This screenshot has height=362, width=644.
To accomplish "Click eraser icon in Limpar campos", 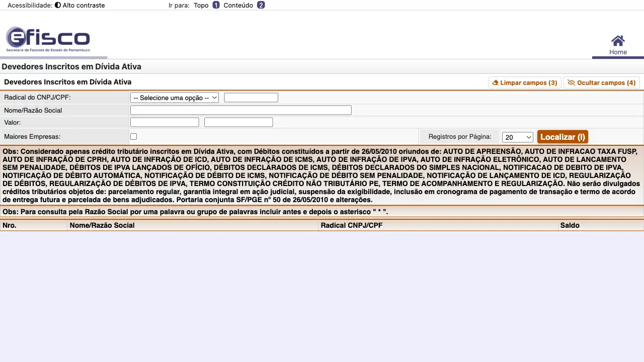I will coord(495,83).
